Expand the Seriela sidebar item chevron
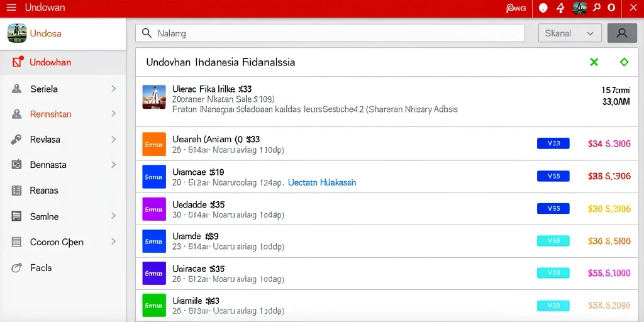644x322 pixels. (114, 89)
